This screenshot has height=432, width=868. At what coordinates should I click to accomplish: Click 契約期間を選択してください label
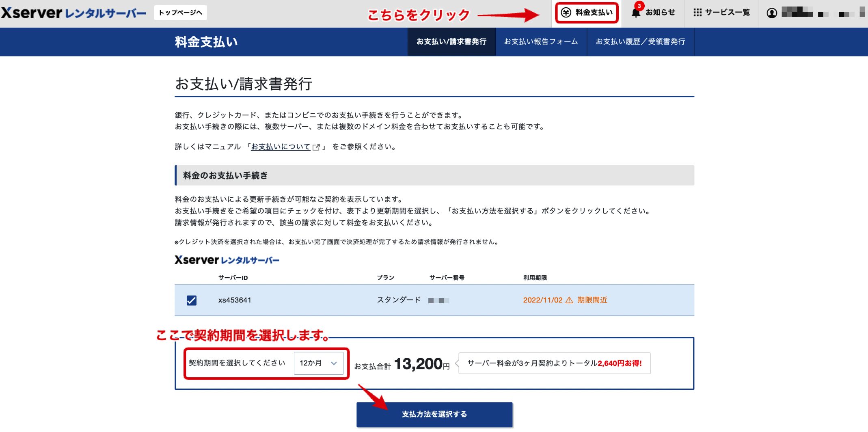click(x=237, y=363)
